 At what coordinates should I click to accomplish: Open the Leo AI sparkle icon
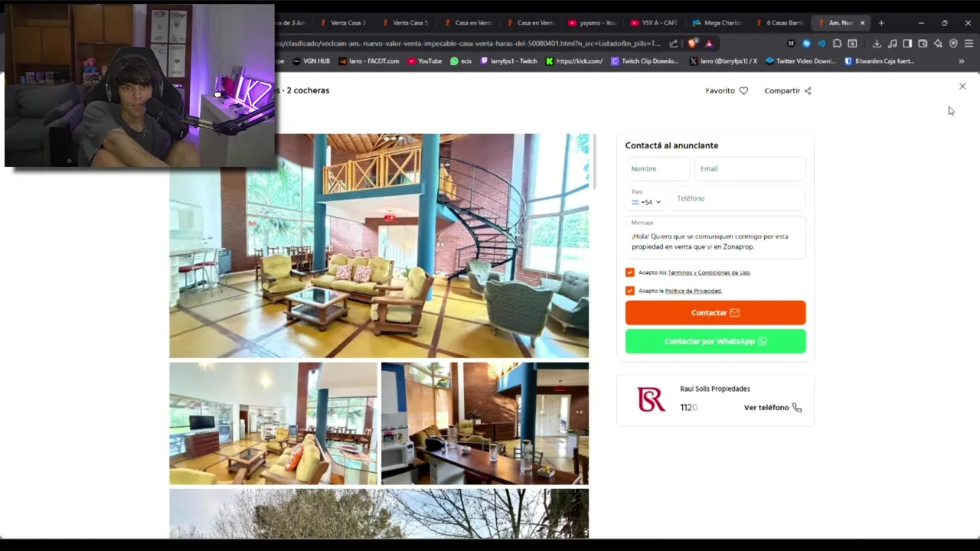coord(938,44)
